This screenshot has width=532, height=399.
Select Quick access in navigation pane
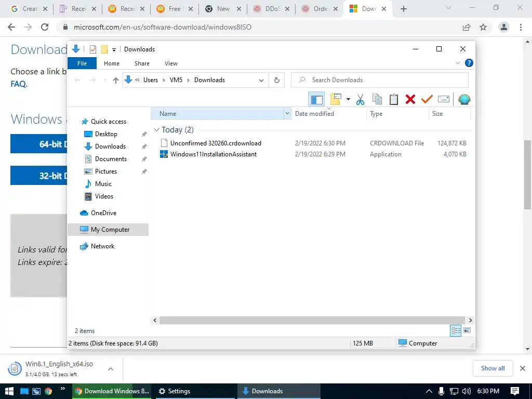point(108,122)
